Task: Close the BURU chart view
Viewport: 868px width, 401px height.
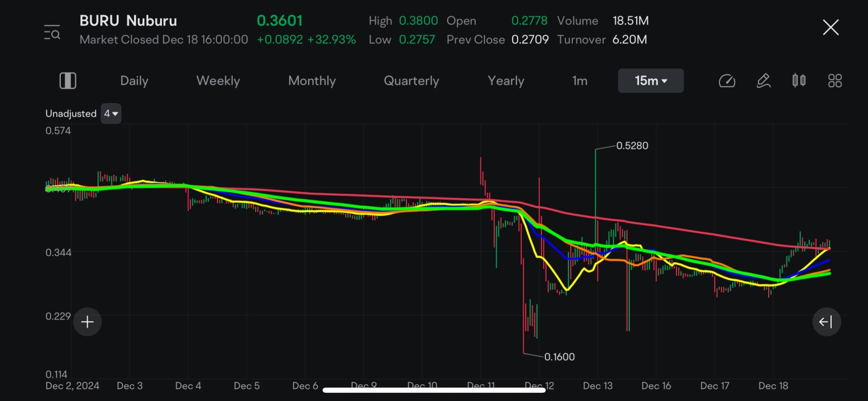Action: click(x=831, y=27)
